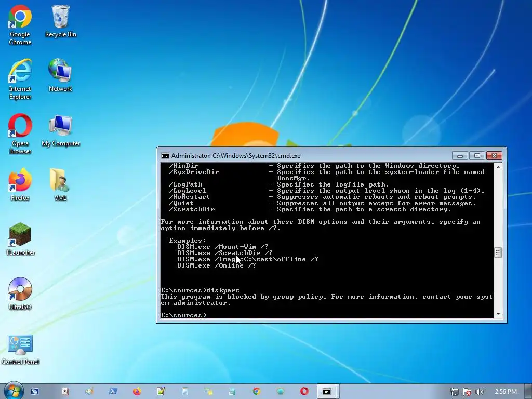532x399 pixels.
Task: Minimize the cmd.exe window
Action: (x=460, y=156)
